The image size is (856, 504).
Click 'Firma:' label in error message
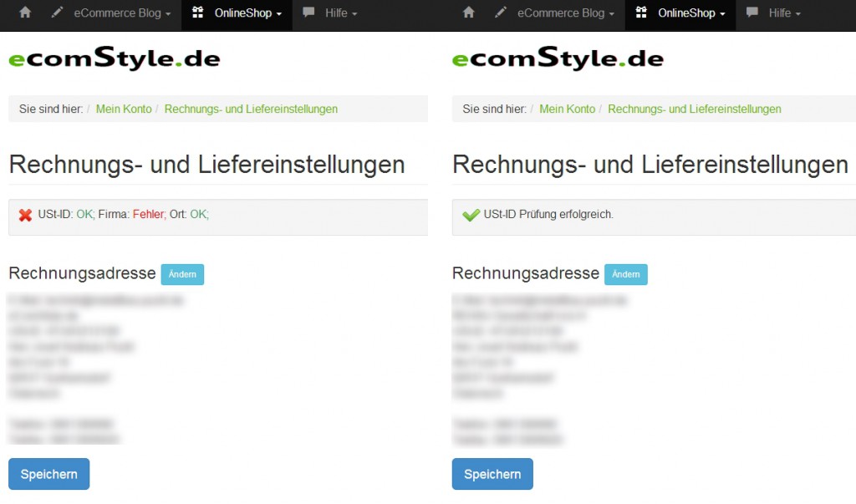[114, 214]
